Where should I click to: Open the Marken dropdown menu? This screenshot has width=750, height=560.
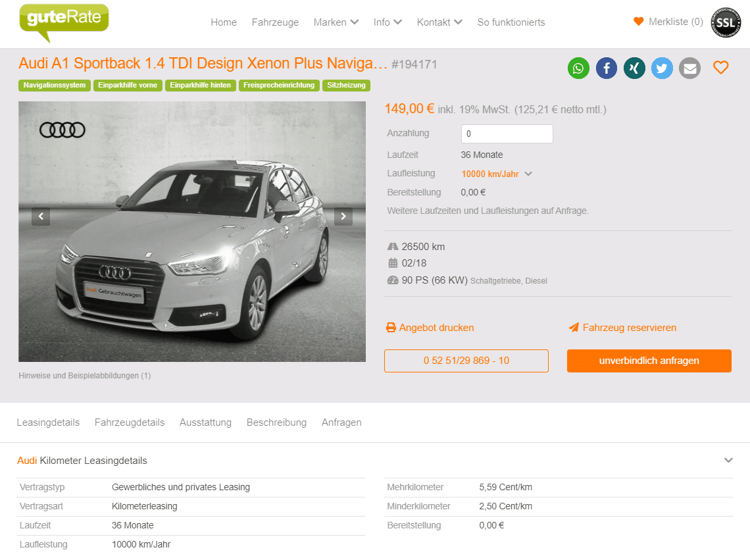[x=336, y=22]
